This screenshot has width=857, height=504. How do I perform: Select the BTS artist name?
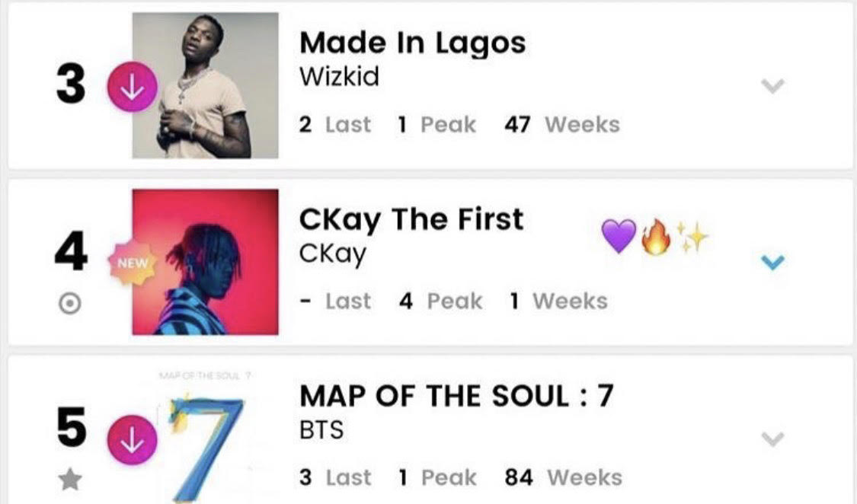(x=319, y=429)
